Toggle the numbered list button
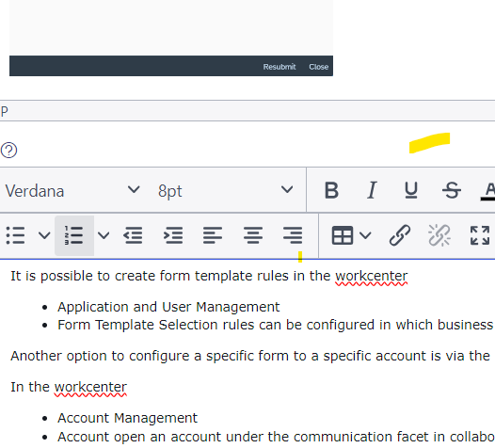Image resolution: width=495 pixels, height=448 pixels. pyautogui.click(x=73, y=235)
